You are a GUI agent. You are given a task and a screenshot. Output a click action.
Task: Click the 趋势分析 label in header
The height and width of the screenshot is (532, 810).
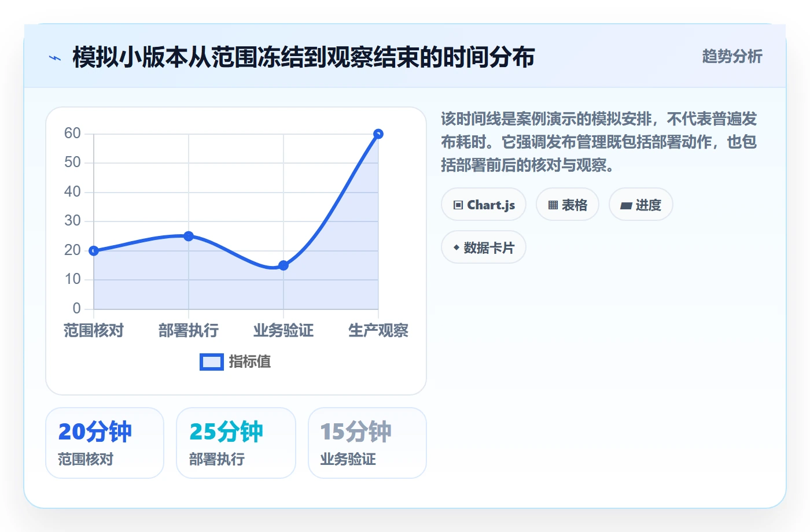[x=732, y=56]
